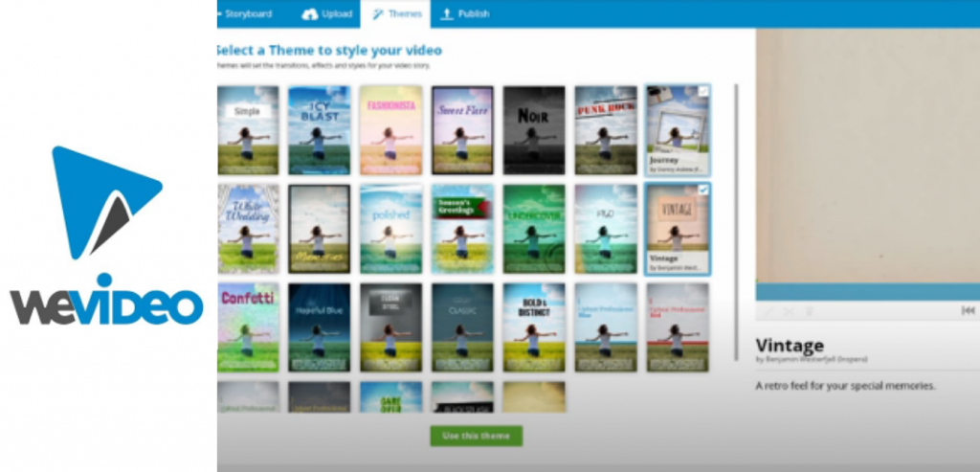Click the blue progress bar under preview
980x472 pixels.
tap(867, 292)
